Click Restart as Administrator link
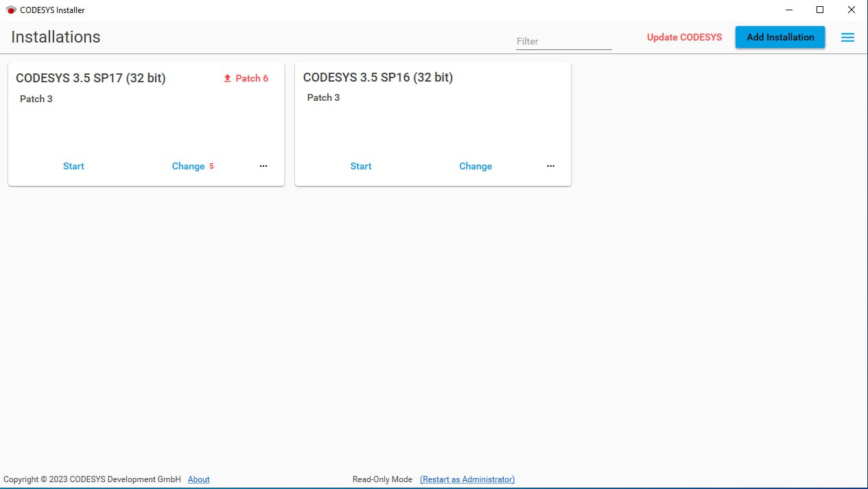 click(x=467, y=479)
